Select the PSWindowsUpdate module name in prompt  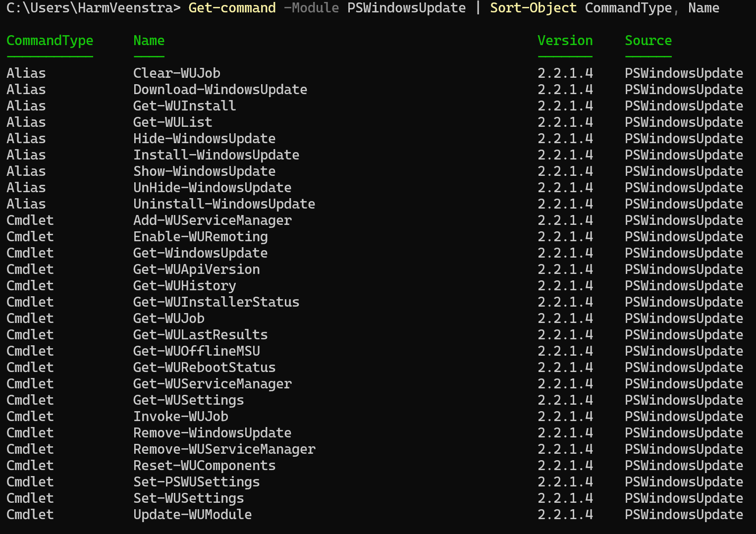coord(406,7)
